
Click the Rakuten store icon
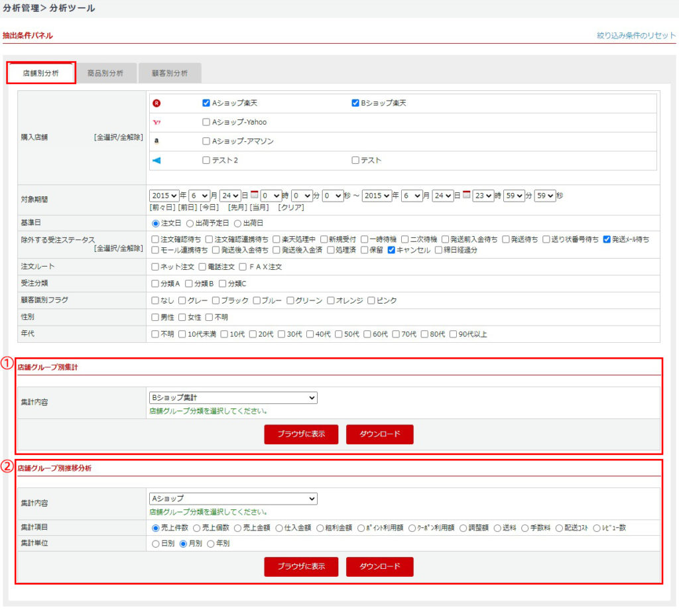tap(156, 103)
